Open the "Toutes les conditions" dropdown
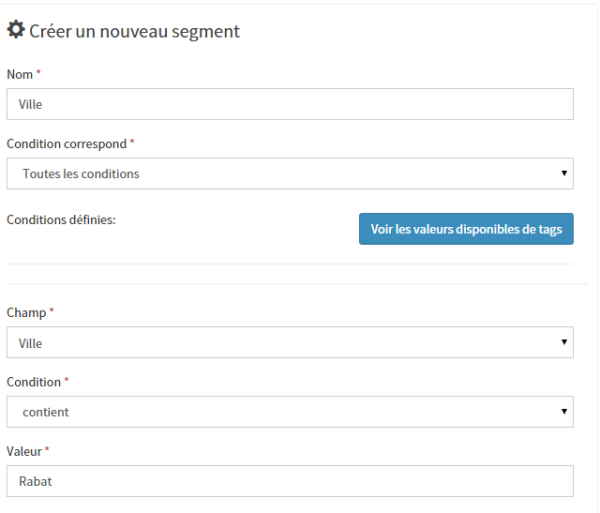 pos(290,174)
